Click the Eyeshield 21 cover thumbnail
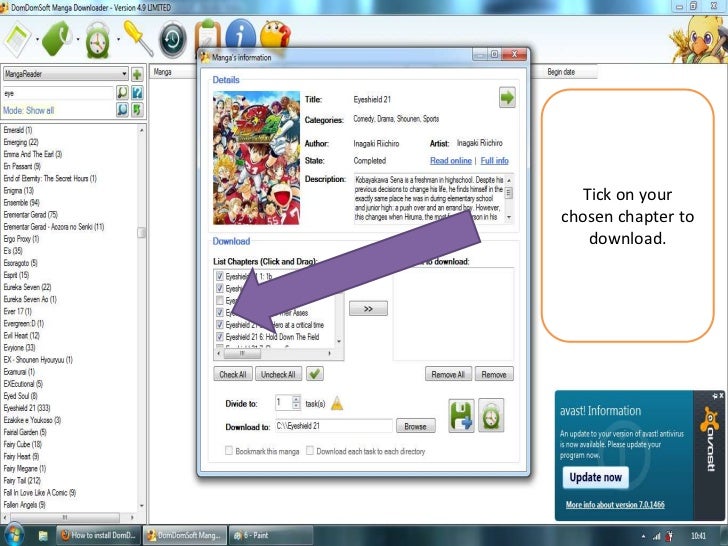This screenshot has width=728, height=546. tap(256, 158)
